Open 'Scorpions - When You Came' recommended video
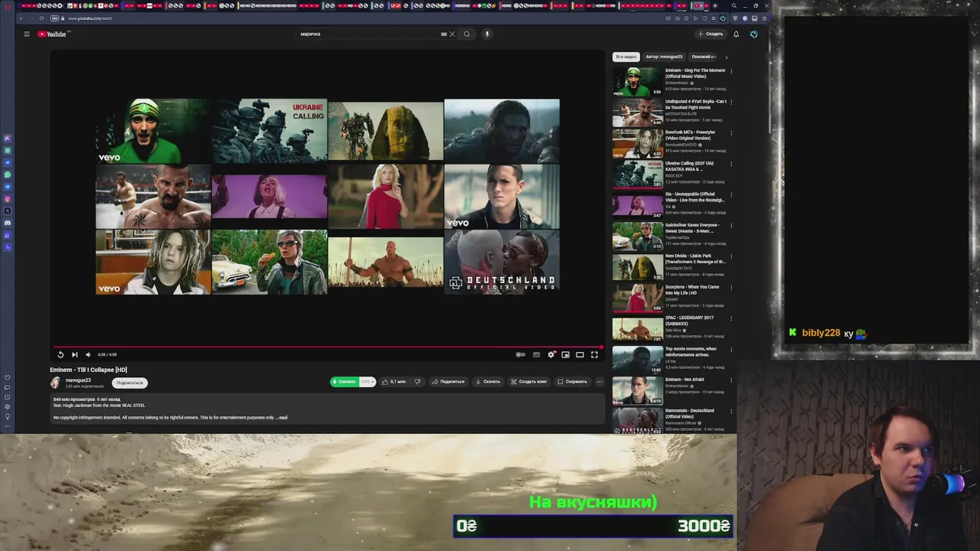This screenshot has height=551, width=980. 669,298
